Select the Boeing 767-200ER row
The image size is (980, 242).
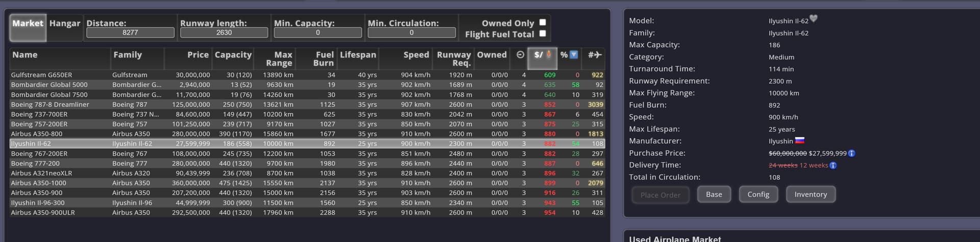coord(307,153)
